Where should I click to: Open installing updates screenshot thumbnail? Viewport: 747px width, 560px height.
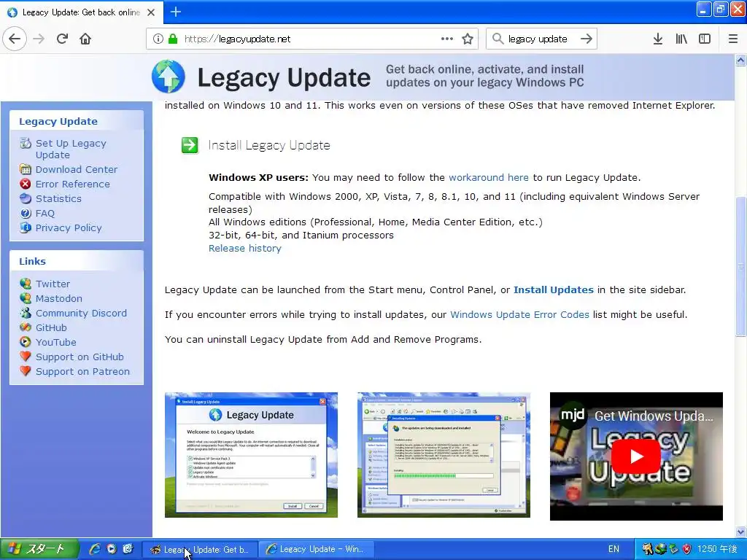444,455
